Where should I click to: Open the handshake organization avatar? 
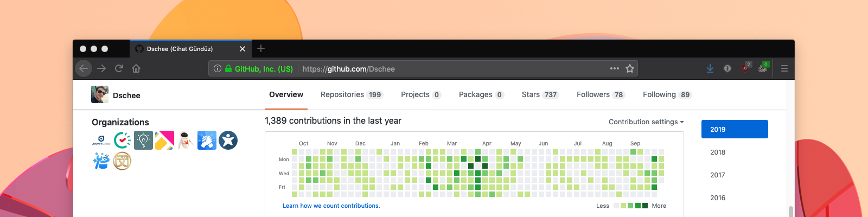point(207,141)
